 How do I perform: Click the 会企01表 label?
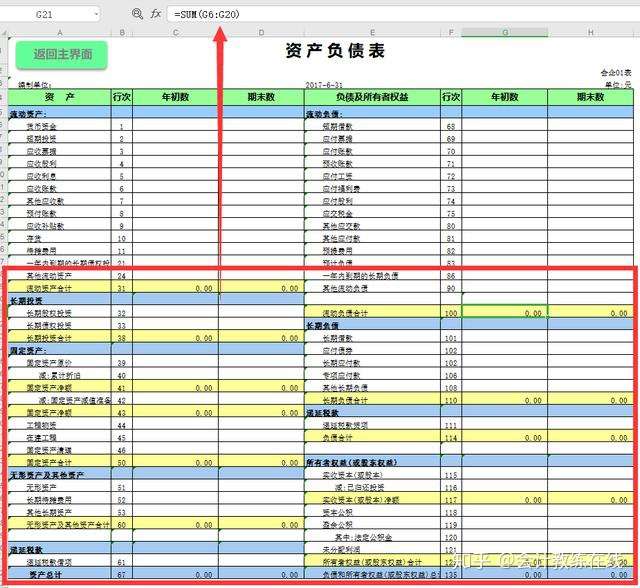click(x=616, y=73)
